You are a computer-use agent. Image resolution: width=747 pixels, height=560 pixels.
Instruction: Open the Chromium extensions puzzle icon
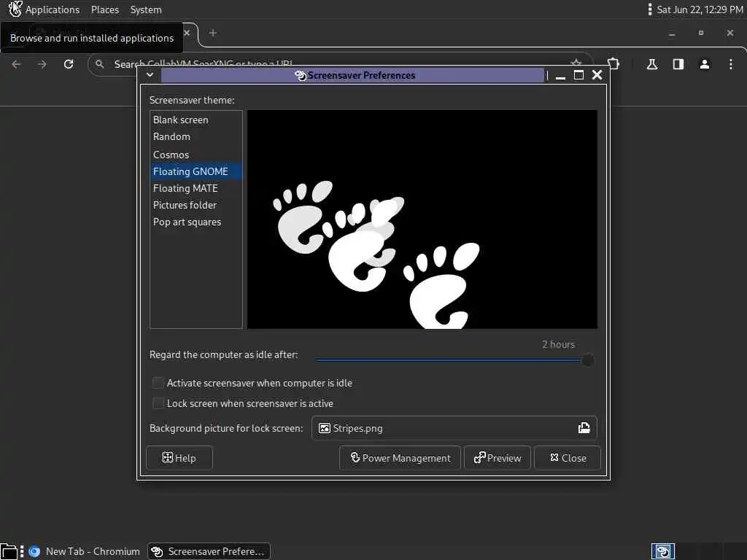614,64
